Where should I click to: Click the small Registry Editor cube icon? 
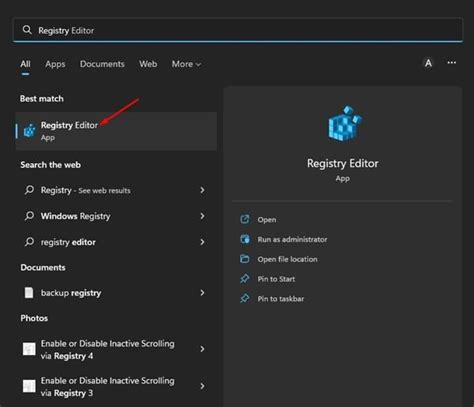[x=30, y=130]
